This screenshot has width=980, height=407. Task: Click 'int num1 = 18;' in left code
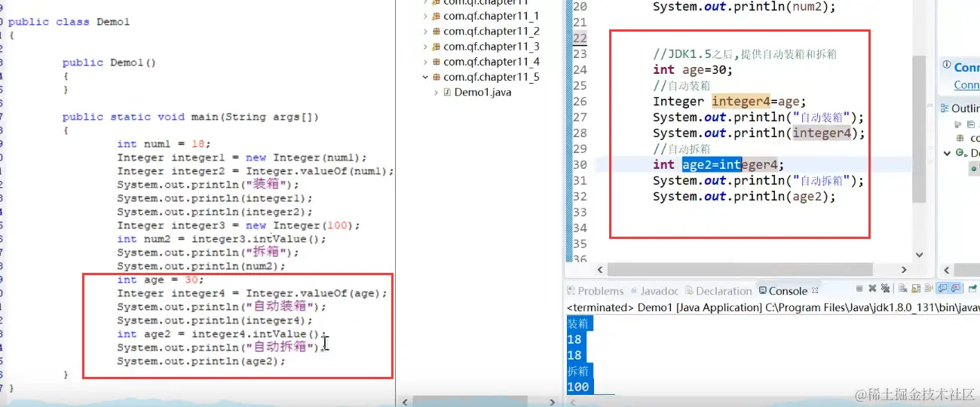point(164,144)
